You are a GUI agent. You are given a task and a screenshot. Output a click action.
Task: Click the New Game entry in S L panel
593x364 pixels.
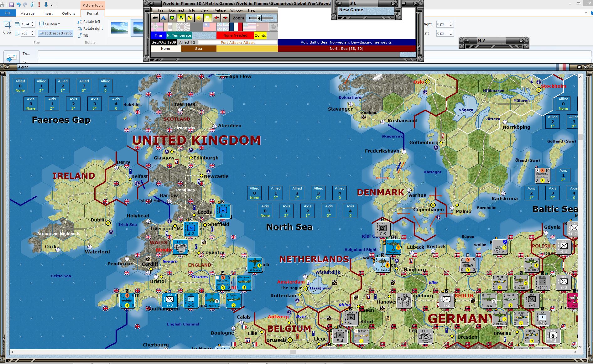pos(366,10)
